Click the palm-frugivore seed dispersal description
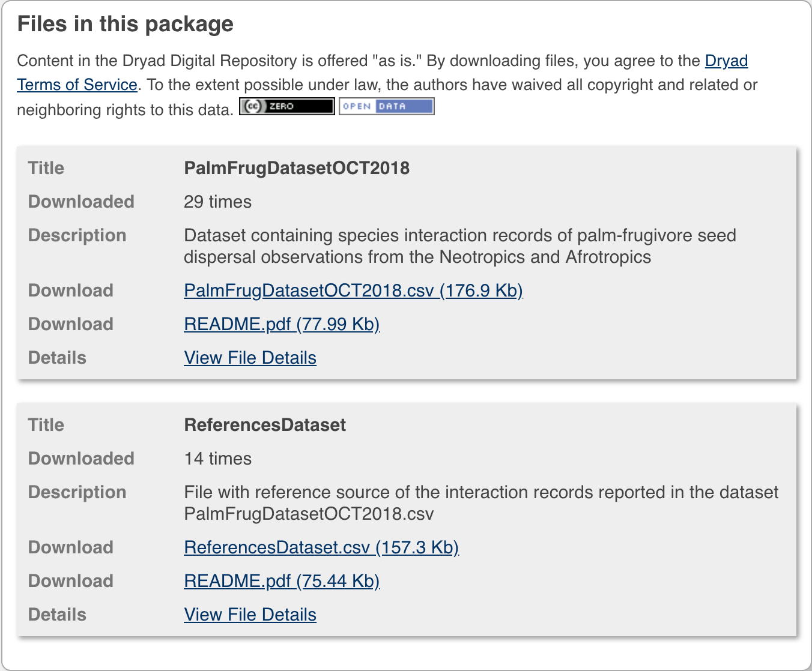The image size is (812, 671). [x=459, y=246]
